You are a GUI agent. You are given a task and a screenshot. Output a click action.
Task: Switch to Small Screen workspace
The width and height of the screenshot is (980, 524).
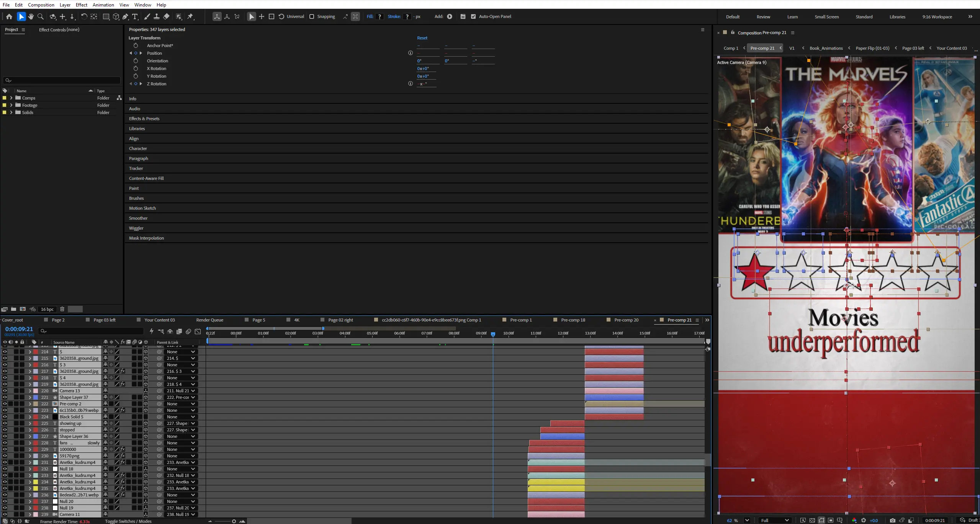click(826, 17)
